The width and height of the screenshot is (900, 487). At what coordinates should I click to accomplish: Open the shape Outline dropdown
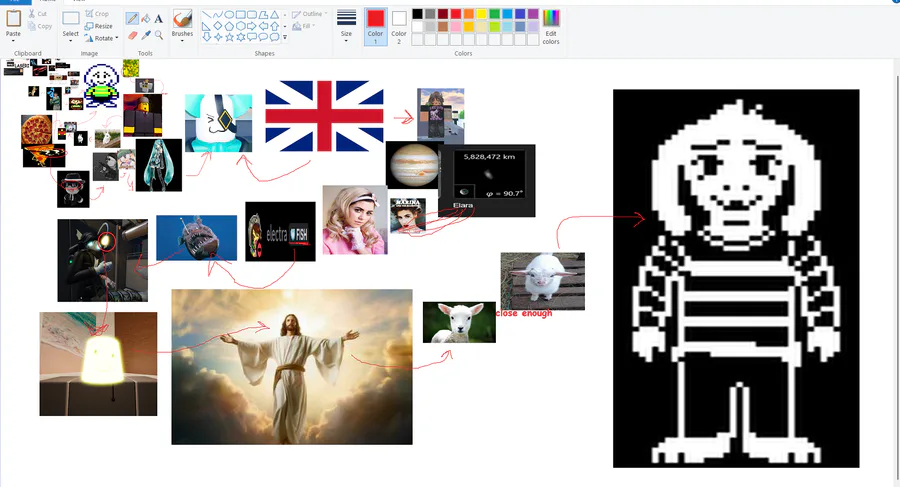[x=309, y=14]
